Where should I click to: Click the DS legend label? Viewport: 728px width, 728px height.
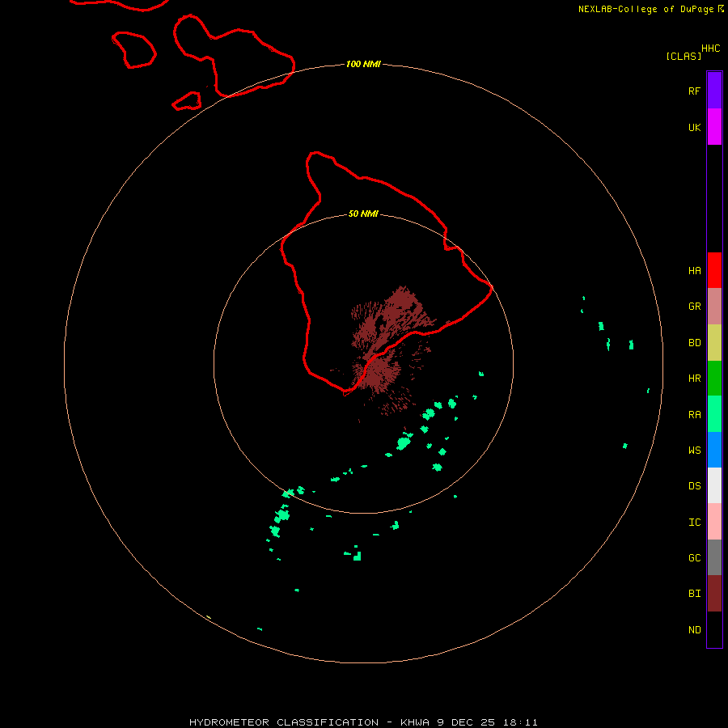click(x=694, y=486)
